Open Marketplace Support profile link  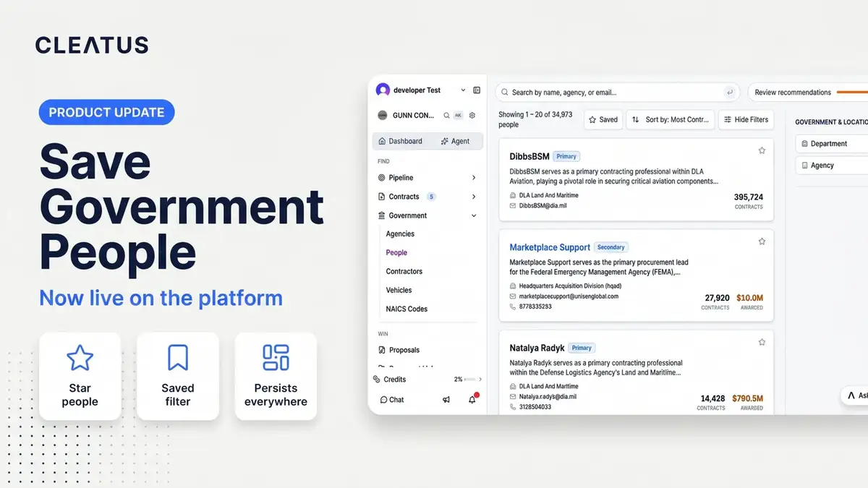550,247
